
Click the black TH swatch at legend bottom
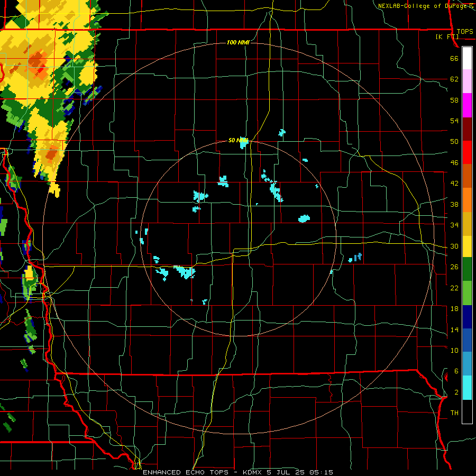467,411
